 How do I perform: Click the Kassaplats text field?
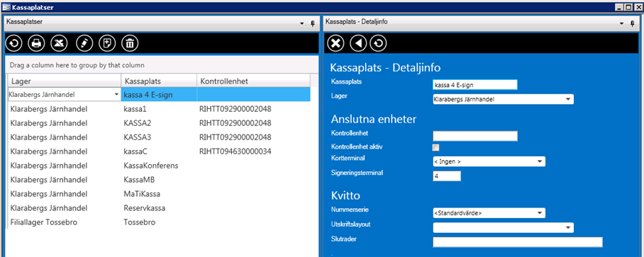[x=474, y=85]
